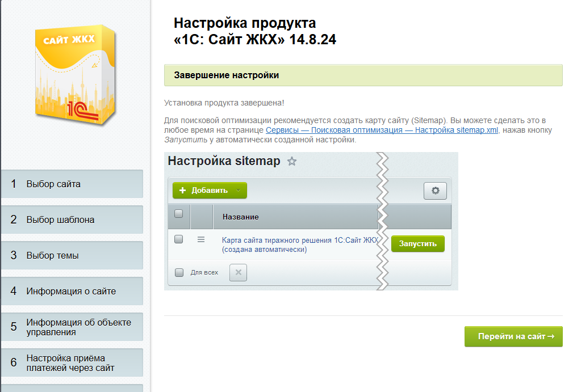Viewport: 577px width, 392px height.
Task: Click the Запустить button
Action: (x=417, y=244)
